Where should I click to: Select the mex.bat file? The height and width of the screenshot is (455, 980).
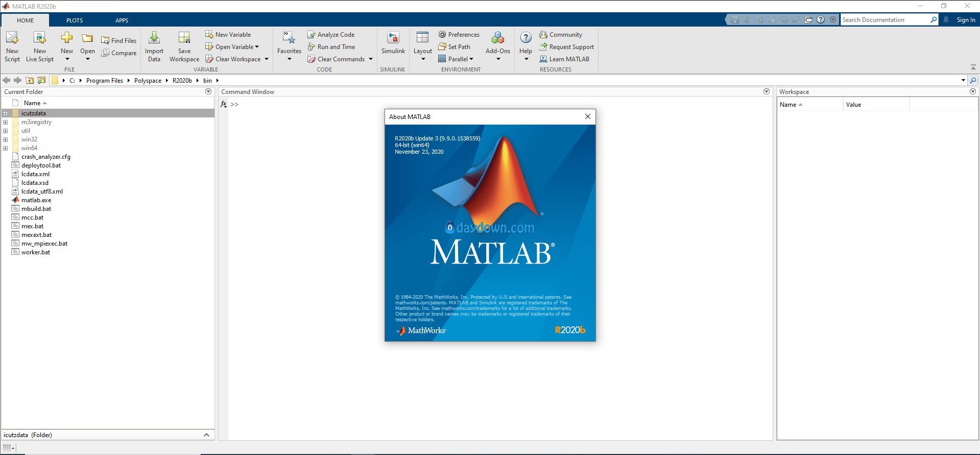pos(32,226)
